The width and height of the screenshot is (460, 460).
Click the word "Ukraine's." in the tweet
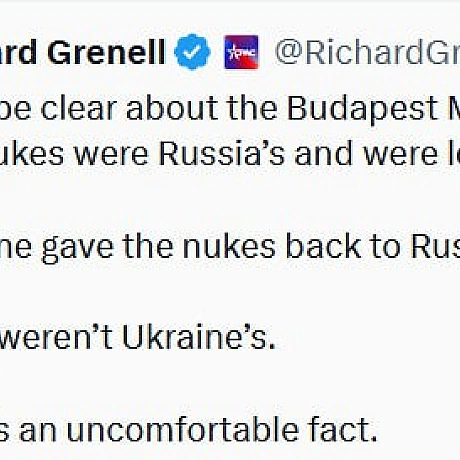click(199, 337)
